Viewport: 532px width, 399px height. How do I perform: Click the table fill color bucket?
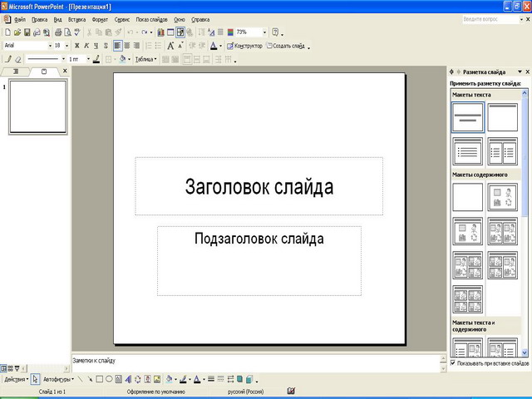(122, 59)
